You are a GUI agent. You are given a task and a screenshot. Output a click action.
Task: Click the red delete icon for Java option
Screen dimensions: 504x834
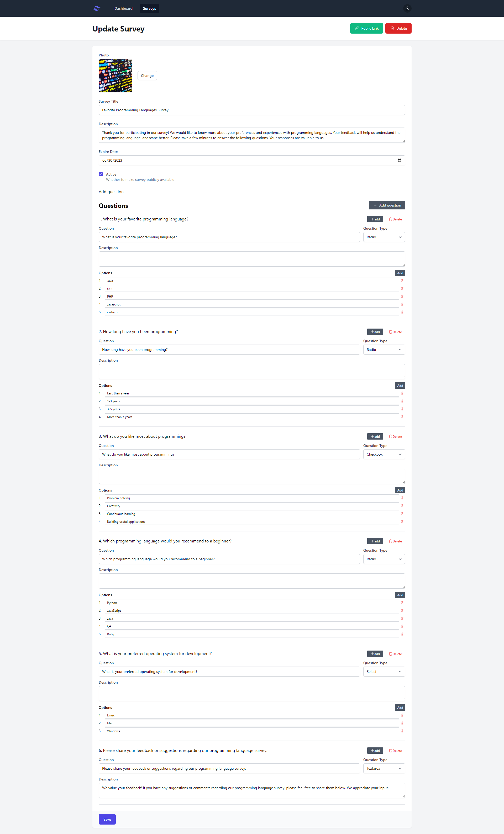(x=403, y=281)
